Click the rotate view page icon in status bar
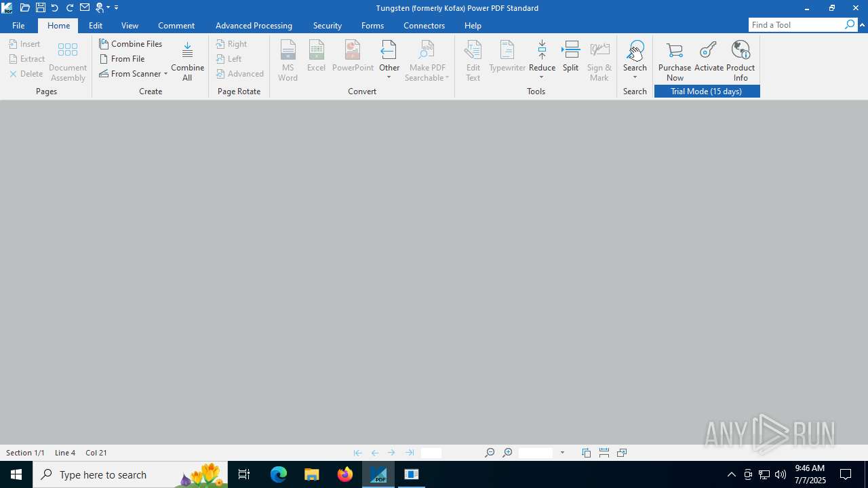Viewport: 868px width, 488px height. click(587, 453)
